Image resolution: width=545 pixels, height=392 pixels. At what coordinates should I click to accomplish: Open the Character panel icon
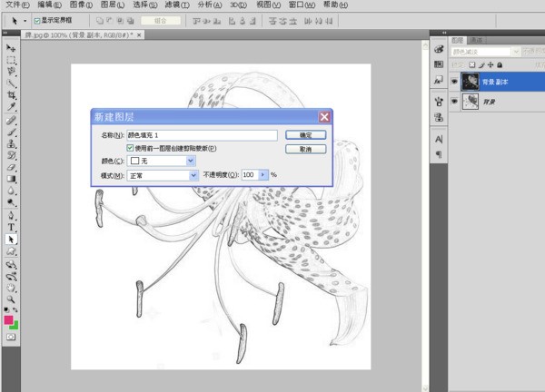(x=439, y=140)
